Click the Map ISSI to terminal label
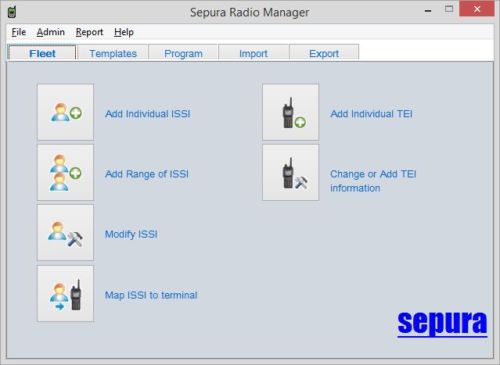500x365 pixels. click(x=151, y=295)
